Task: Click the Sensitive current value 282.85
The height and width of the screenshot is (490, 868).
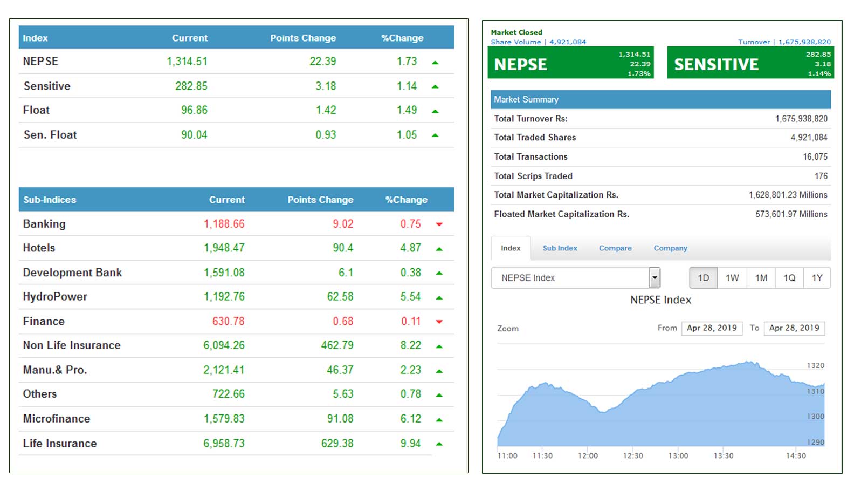Action: pos(191,86)
